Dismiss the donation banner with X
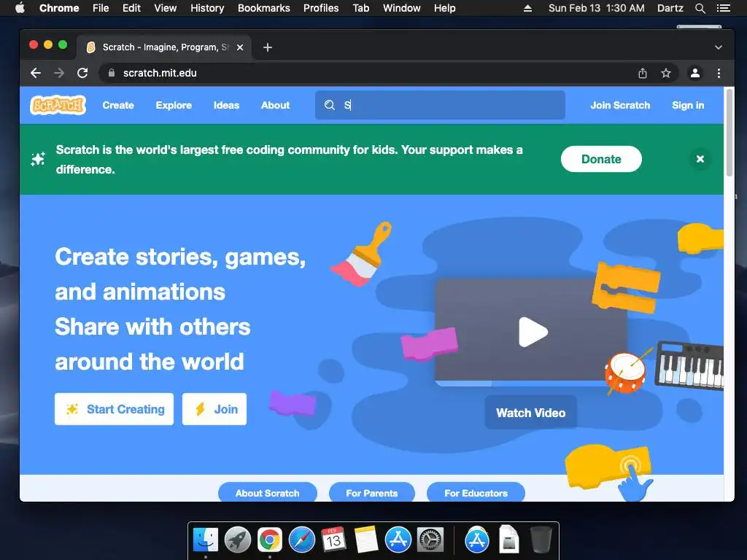Image resolution: width=747 pixels, height=560 pixels. (x=700, y=159)
